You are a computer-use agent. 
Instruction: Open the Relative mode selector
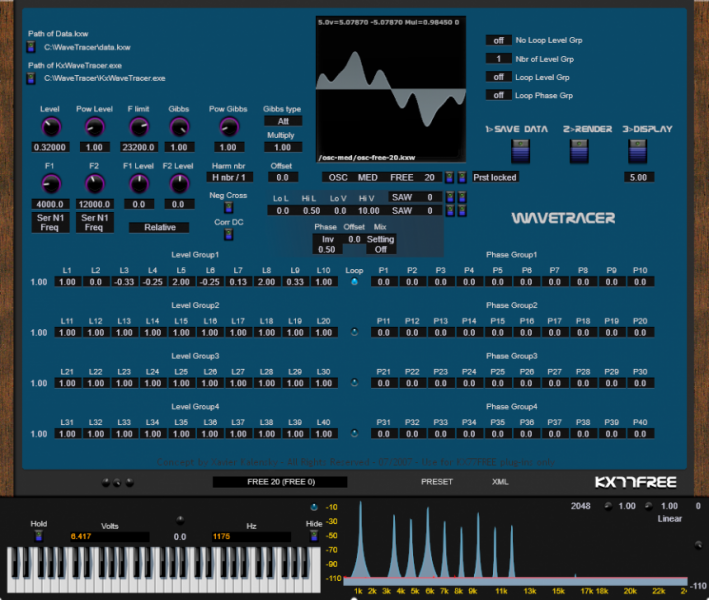[159, 227]
